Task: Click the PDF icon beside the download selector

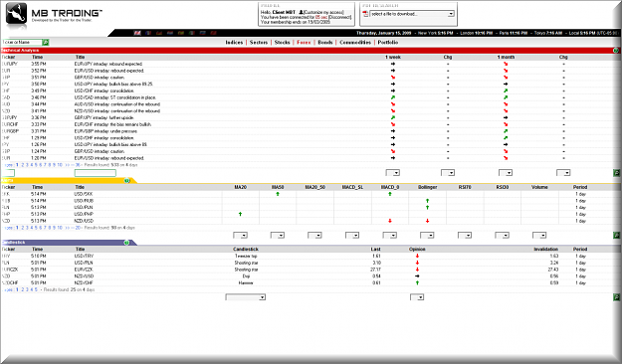Action: tap(365, 14)
